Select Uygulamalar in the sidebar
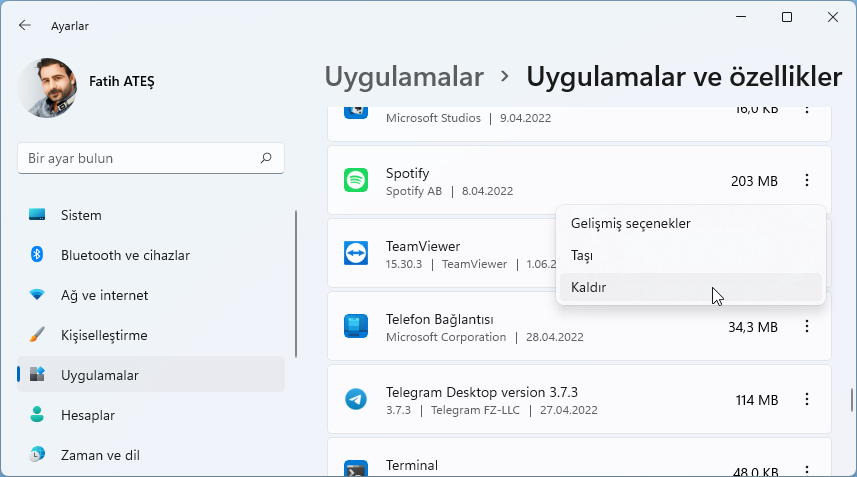Screen dimensions: 857x477 click(151, 375)
